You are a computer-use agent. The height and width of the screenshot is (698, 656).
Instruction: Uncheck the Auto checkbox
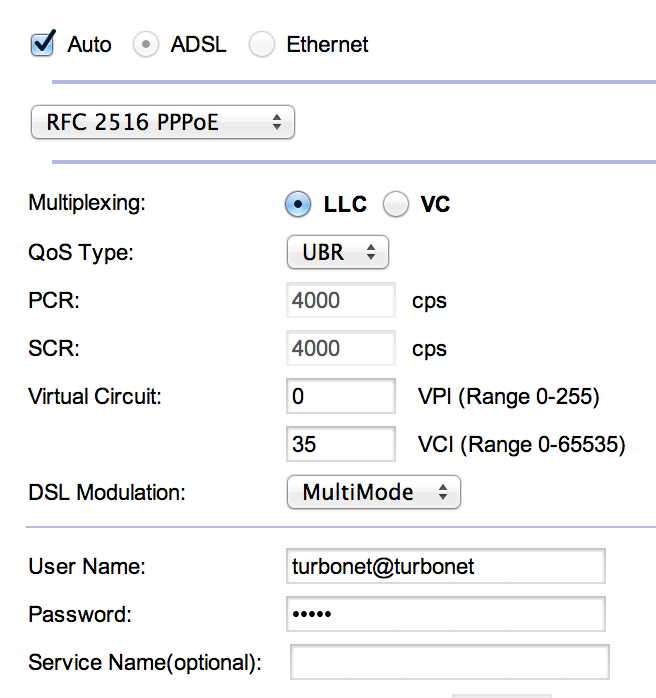coord(43,45)
